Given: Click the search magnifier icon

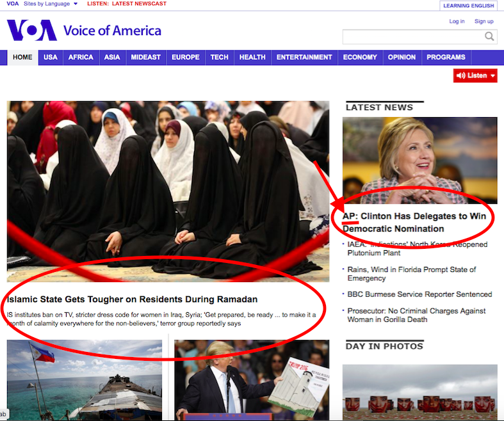Looking at the screenshot, I should pos(489,36).
